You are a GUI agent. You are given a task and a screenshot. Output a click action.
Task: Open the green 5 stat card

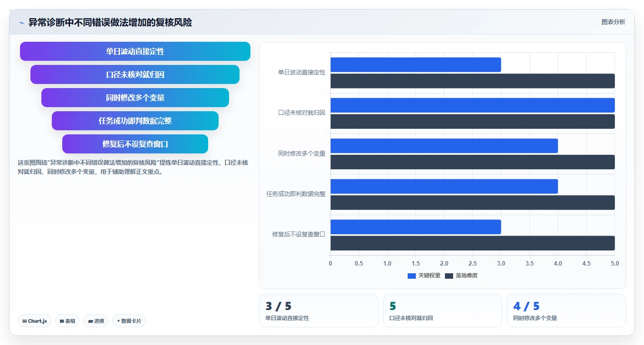(443, 310)
